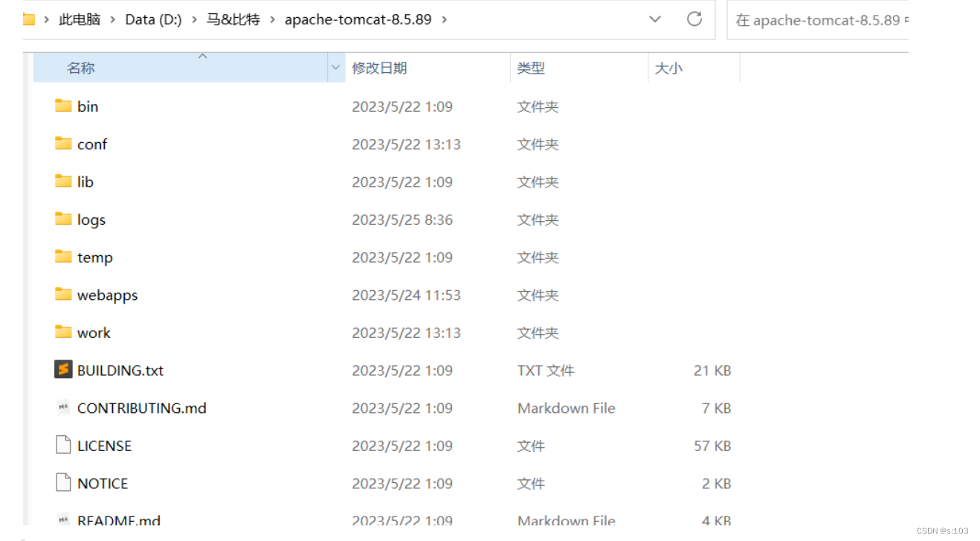Screen dimensions: 980x541
Task: Open the 名称 column filter dropdown arrow
Action: tap(335, 68)
